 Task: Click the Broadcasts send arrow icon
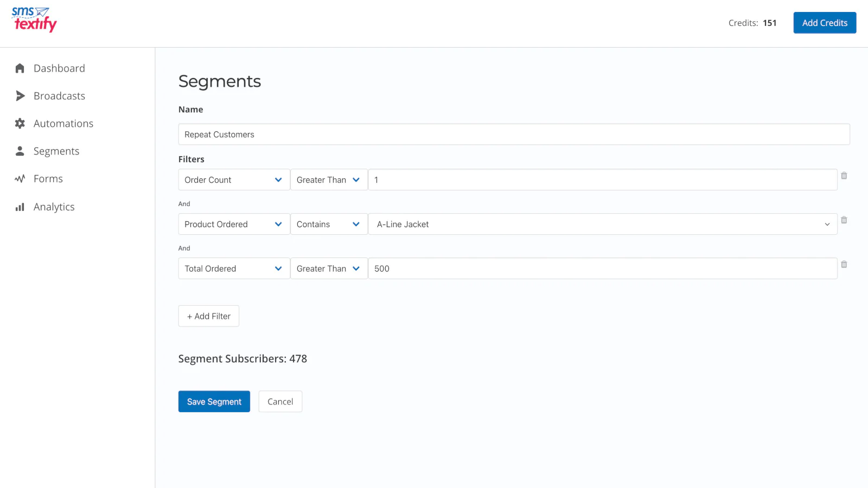(x=20, y=96)
